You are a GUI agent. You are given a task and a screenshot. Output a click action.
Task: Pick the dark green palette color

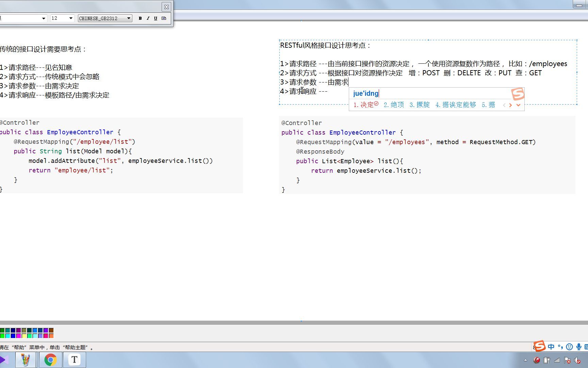click(2, 330)
